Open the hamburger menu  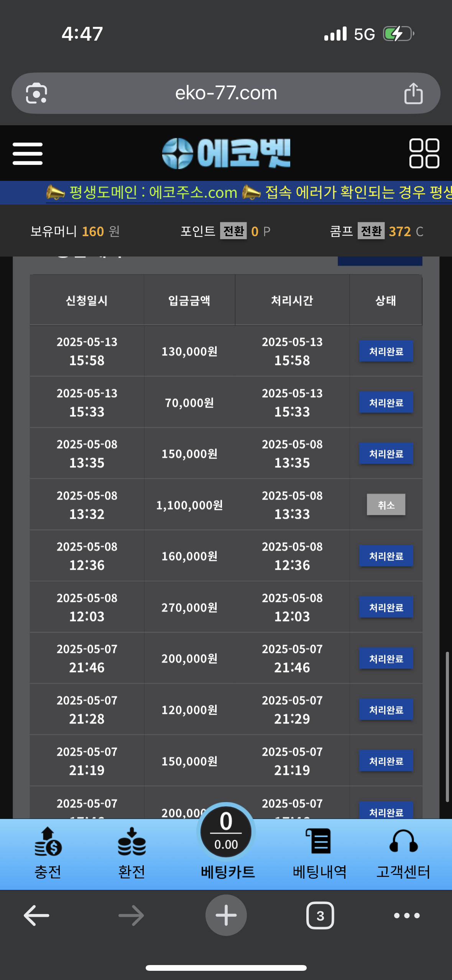(28, 154)
